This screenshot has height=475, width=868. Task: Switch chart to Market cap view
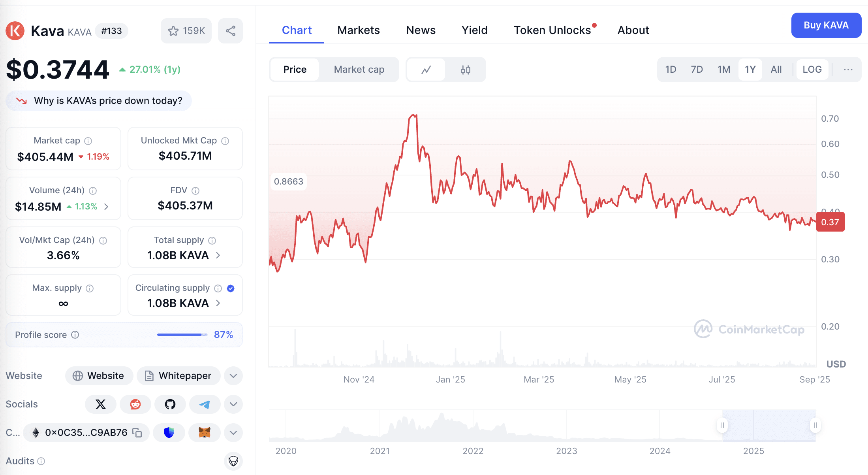pyautogui.click(x=359, y=70)
